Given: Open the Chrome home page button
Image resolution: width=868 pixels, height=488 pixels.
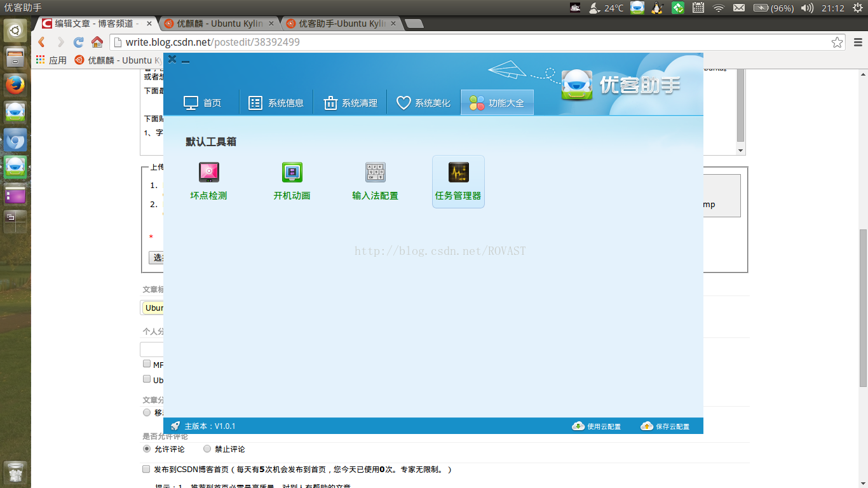Looking at the screenshot, I should coord(97,42).
